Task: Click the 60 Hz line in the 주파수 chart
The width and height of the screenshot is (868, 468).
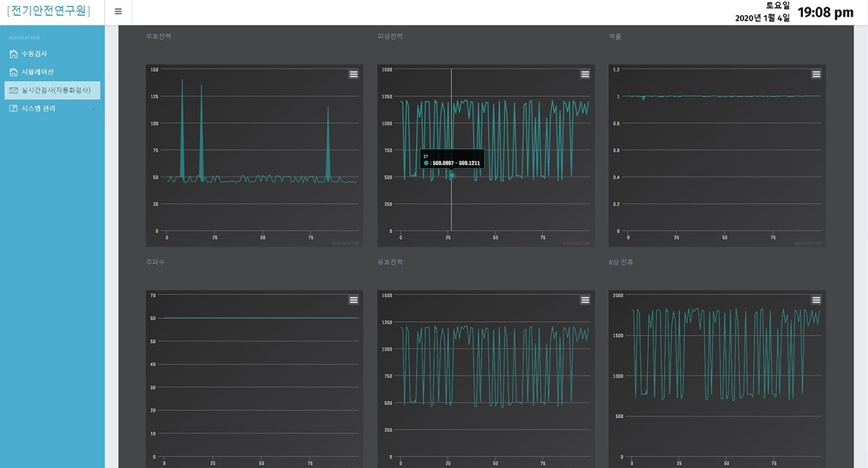Action: (260, 318)
